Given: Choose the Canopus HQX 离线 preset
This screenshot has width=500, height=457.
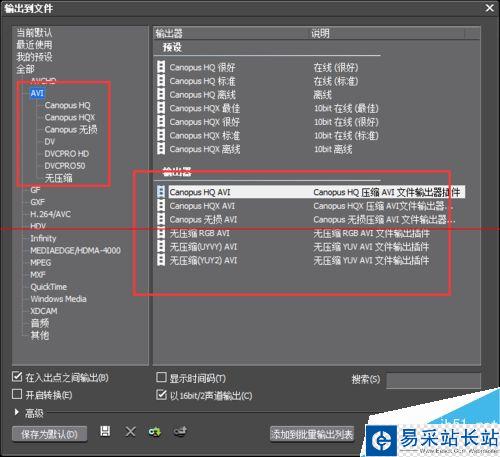Looking at the screenshot, I should [x=205, y=149].
